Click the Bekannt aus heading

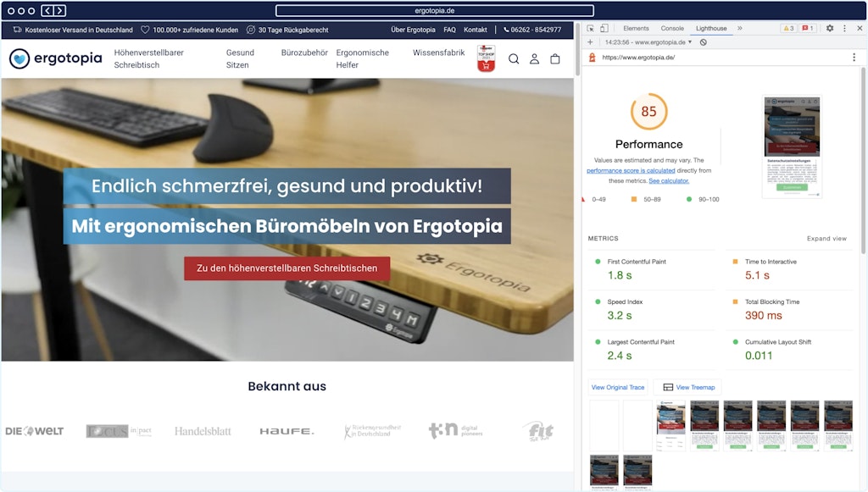pos(287,386)
